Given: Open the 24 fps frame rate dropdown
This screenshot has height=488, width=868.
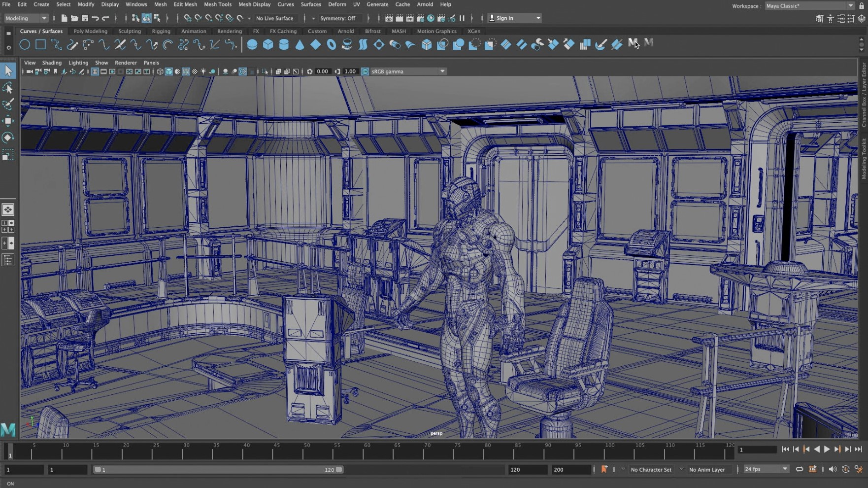Looking at the screenshot, I should tap(766, 469).
